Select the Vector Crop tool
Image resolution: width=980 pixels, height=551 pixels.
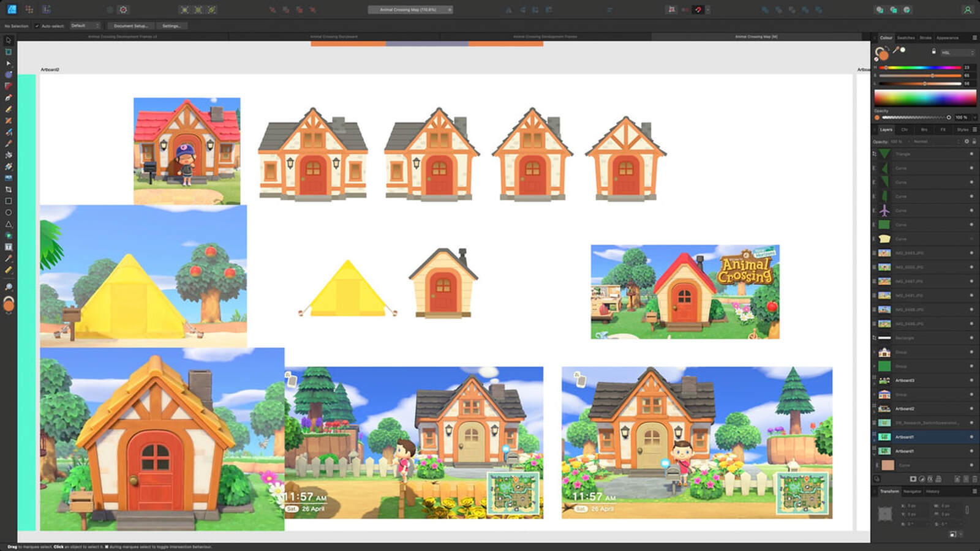tap(9, 189)
